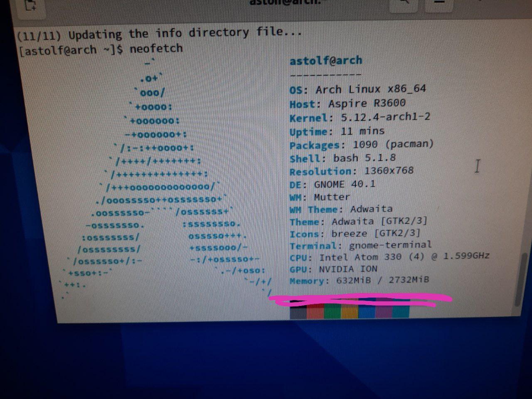Click the cyan color block

coord(401,310)
